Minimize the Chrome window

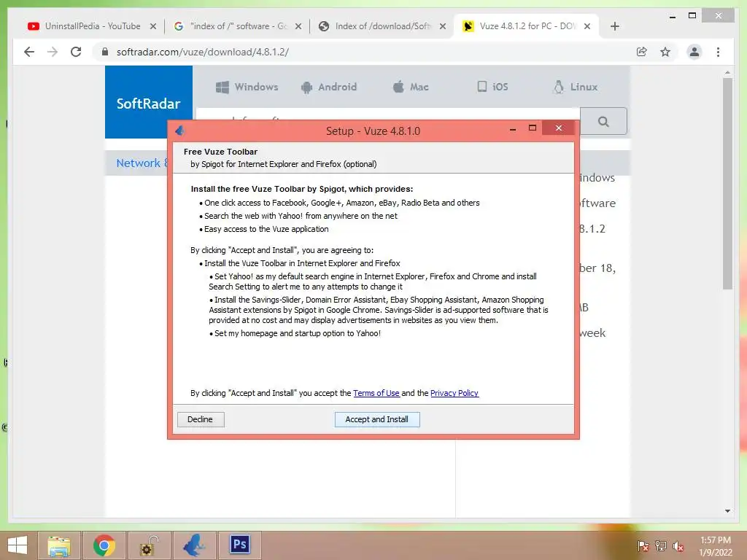point(672,17)
